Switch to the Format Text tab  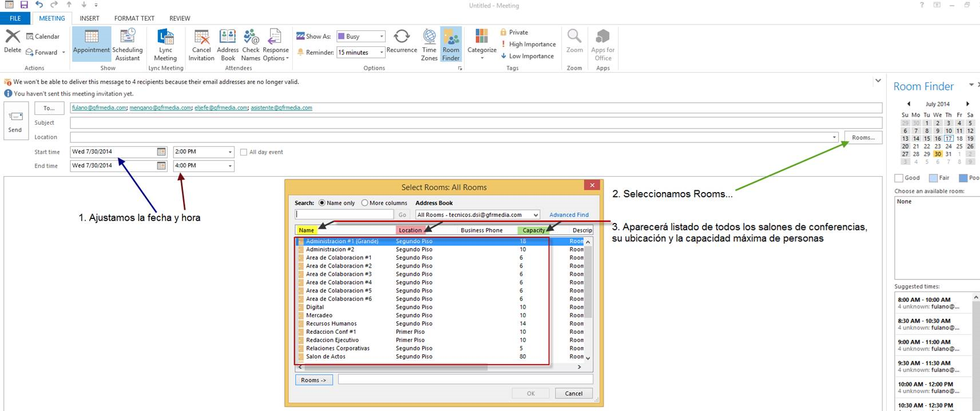click(x=134, y=18)
